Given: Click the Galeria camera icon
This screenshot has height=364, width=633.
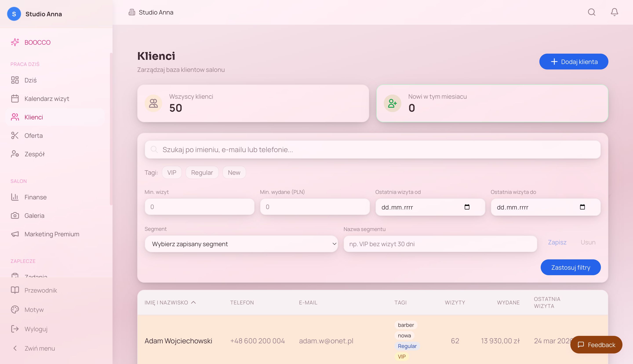Looking at the screenshot, I should (x=15, y=215).
